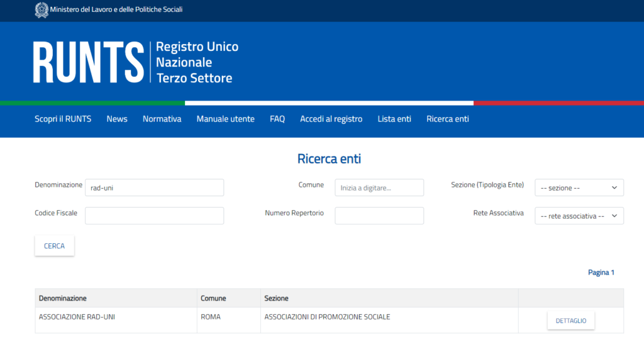Open the Ministero del Lavoro link

[x=116, y=10]
